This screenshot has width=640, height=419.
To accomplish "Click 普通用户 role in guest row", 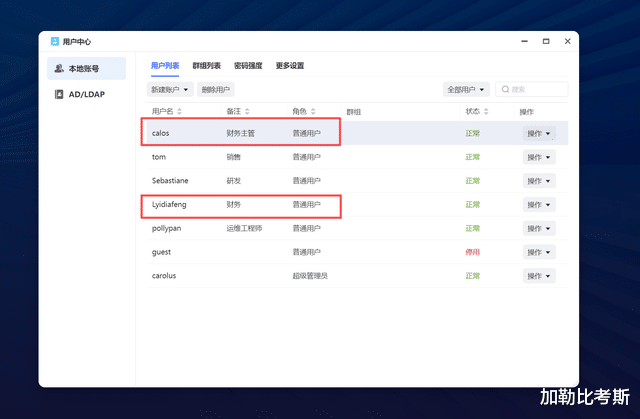I will [307, 252].
